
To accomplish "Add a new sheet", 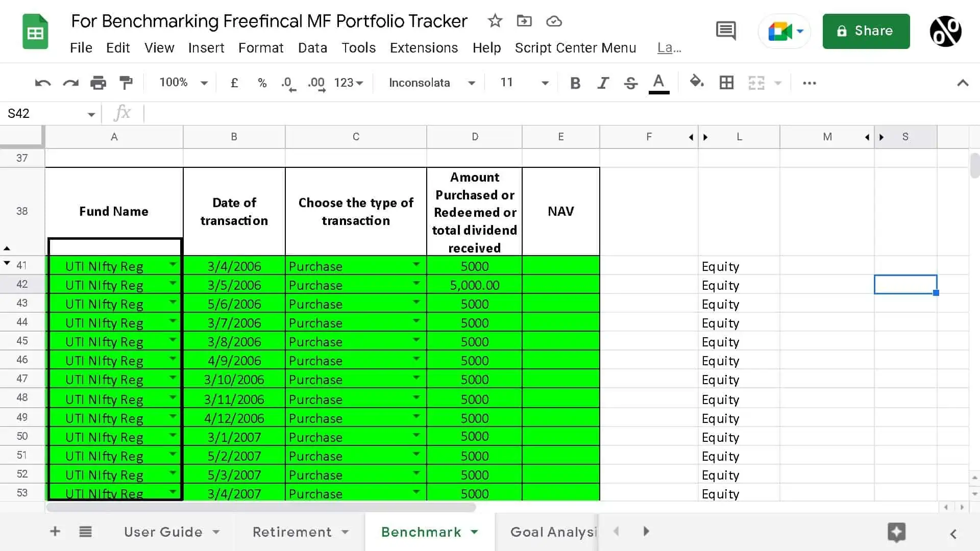I will (x=55, y=532).
